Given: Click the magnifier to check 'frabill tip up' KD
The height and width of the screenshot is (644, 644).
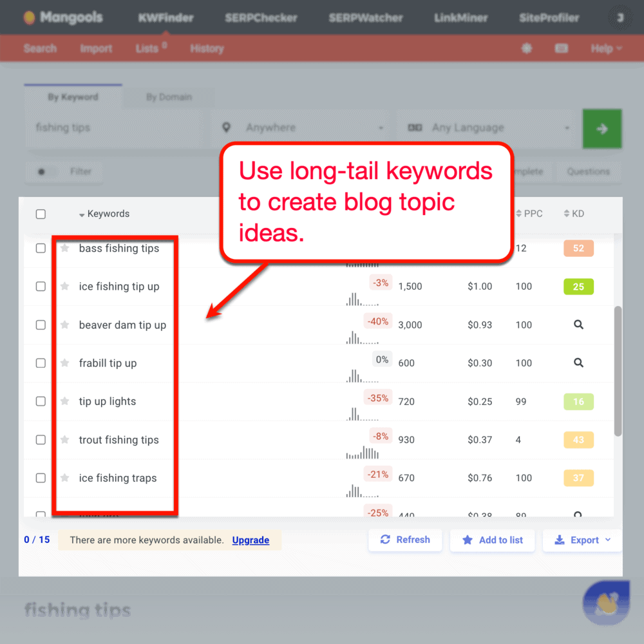Looking at the screenshot, I should point(578,363).
